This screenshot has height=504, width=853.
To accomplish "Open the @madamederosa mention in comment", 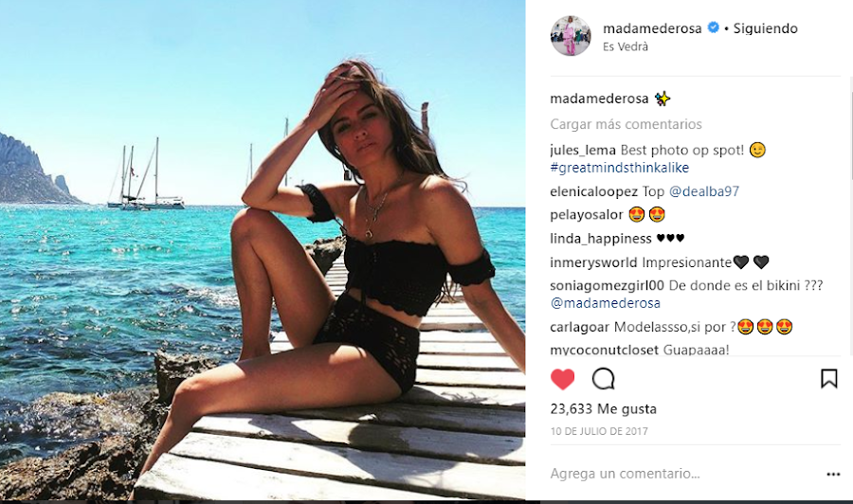I will pos(606,303).
